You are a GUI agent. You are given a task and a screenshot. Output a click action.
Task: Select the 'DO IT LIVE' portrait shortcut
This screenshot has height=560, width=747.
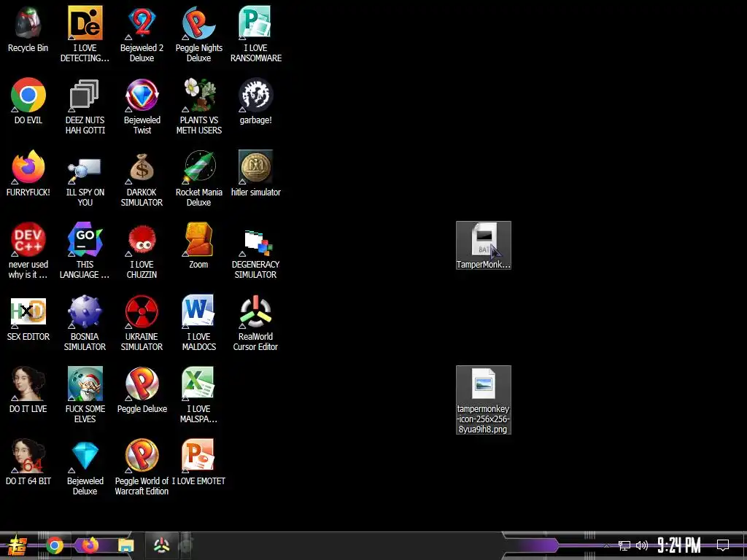coord(28,390)
